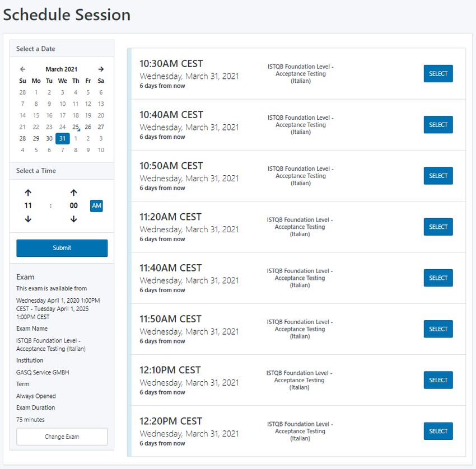Select the 10:40AM CEST session

point(438,125)
